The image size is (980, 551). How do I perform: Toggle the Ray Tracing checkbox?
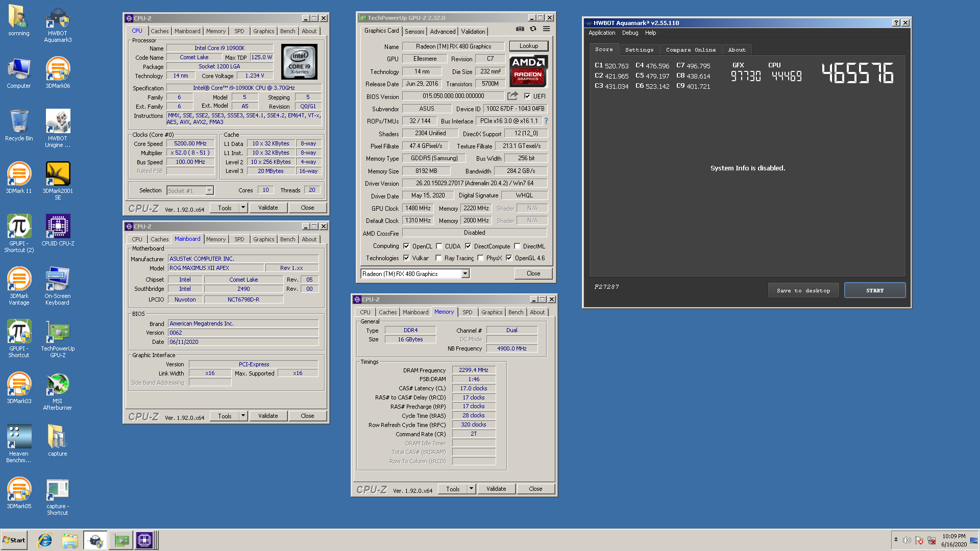(x=438, y=258)
